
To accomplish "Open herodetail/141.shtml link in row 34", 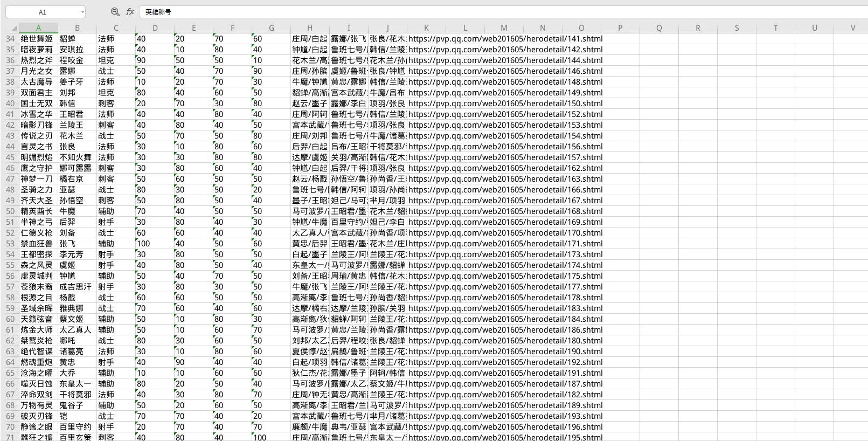I will [x=505, y=39].
